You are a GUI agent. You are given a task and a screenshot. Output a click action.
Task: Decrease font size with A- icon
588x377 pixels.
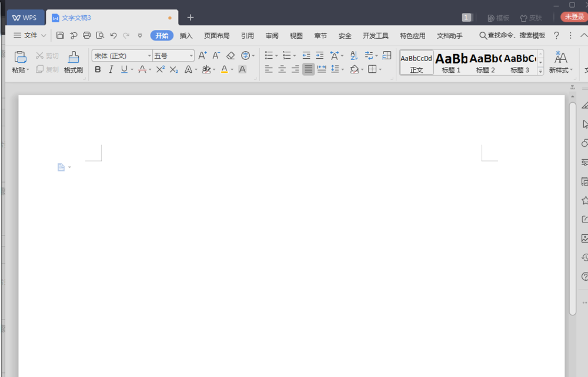point(216,56)
